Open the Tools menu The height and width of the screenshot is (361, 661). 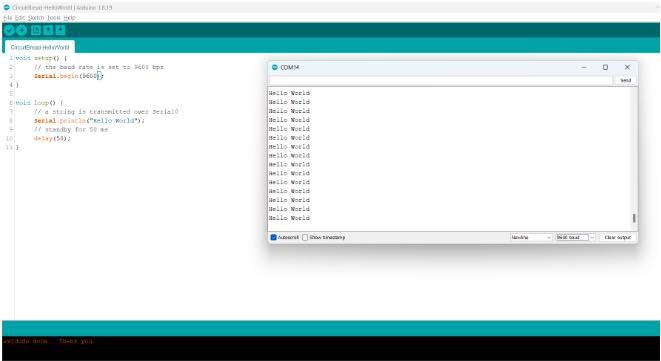coord(54,18)
